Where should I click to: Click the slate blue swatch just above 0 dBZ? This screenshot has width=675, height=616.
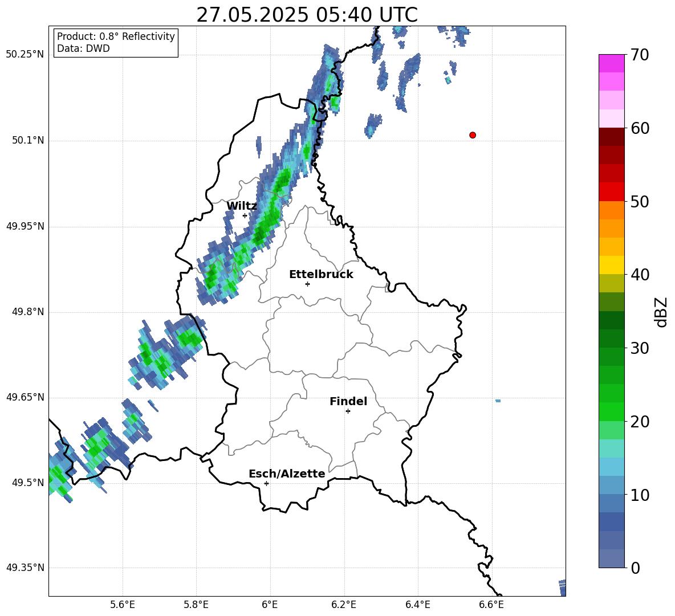pos(611,558)
